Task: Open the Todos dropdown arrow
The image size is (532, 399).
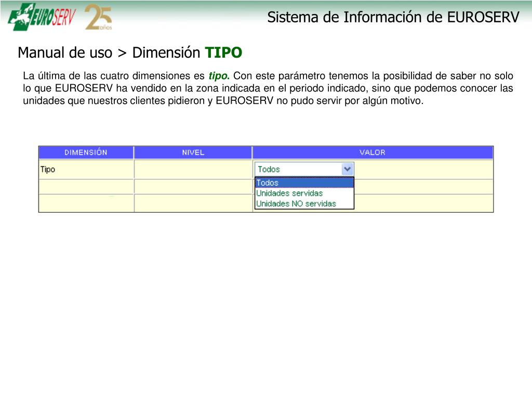Action: tap(347, 169)
